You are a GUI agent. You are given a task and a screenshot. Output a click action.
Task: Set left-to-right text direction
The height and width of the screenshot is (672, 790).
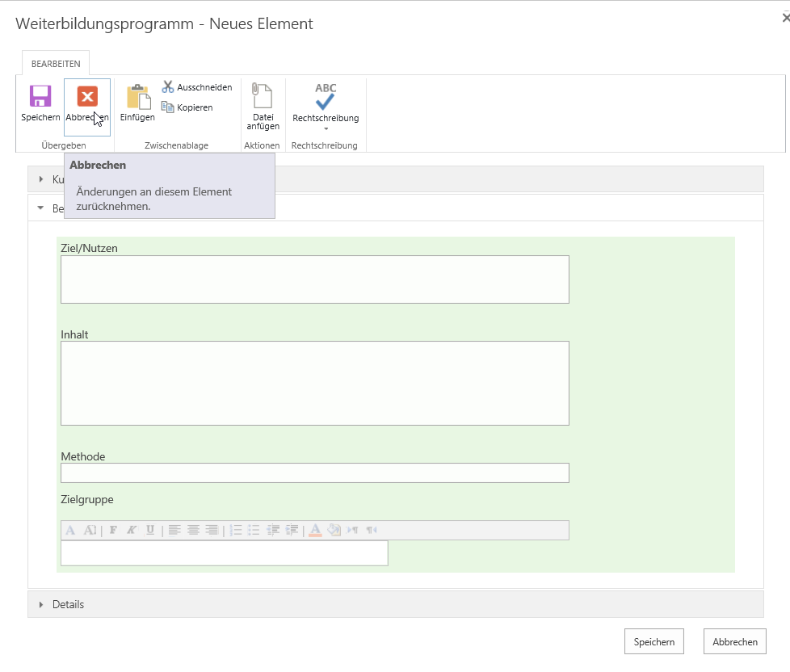pos(353,530)
